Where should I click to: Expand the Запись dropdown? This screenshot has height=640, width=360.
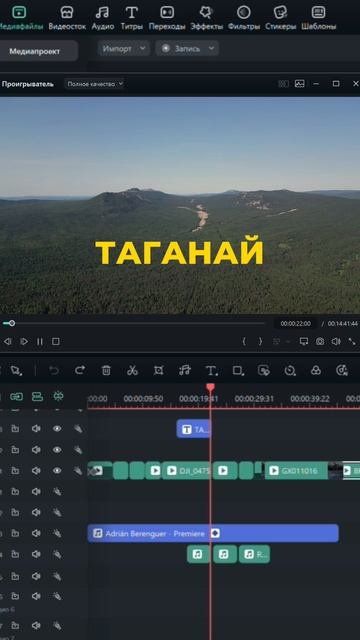coord(187,49)
